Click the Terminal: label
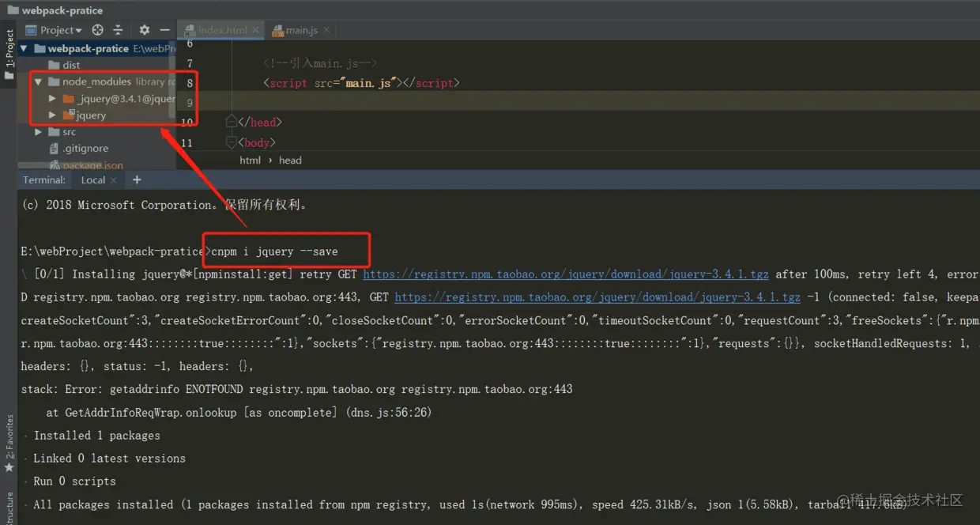Screen dimensions: 980x525 pos(44,180)
